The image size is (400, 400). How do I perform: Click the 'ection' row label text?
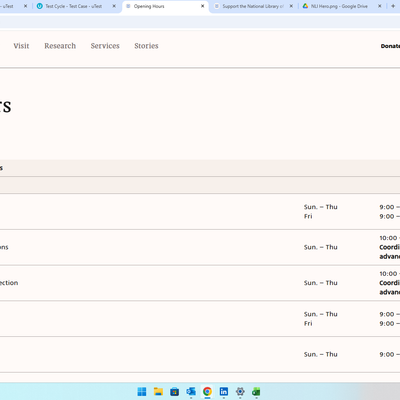9,283
